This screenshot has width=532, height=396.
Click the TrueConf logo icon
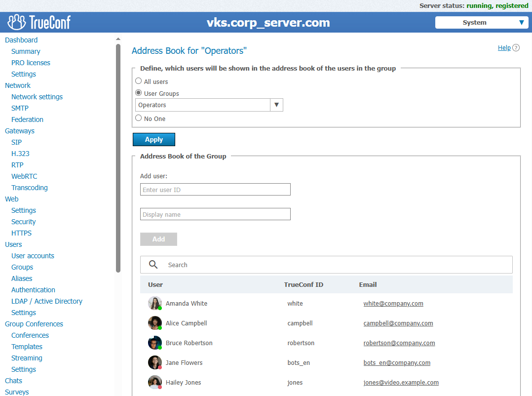coord(16,22)
